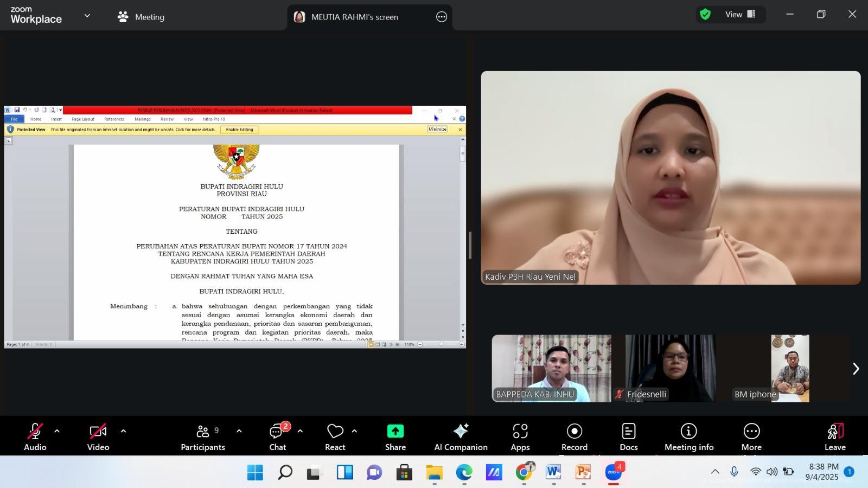
Task: Open screen share options ellipsis menu
Action: (x=442, y=17)
